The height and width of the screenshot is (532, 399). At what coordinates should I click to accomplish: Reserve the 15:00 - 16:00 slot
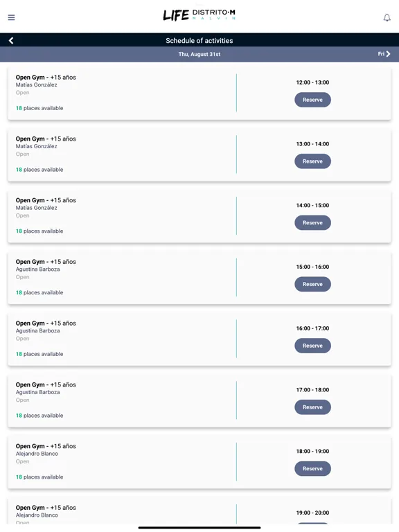[x=312, y=284]
